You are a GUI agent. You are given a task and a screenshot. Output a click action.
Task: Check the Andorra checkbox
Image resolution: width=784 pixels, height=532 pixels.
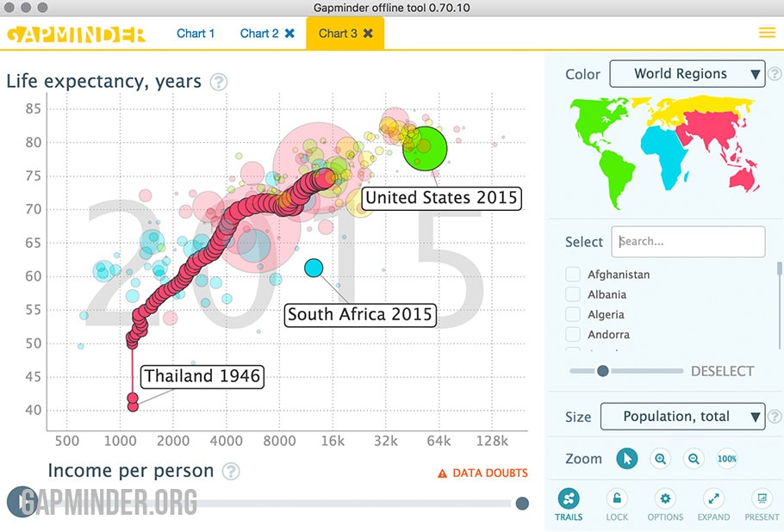573,334
